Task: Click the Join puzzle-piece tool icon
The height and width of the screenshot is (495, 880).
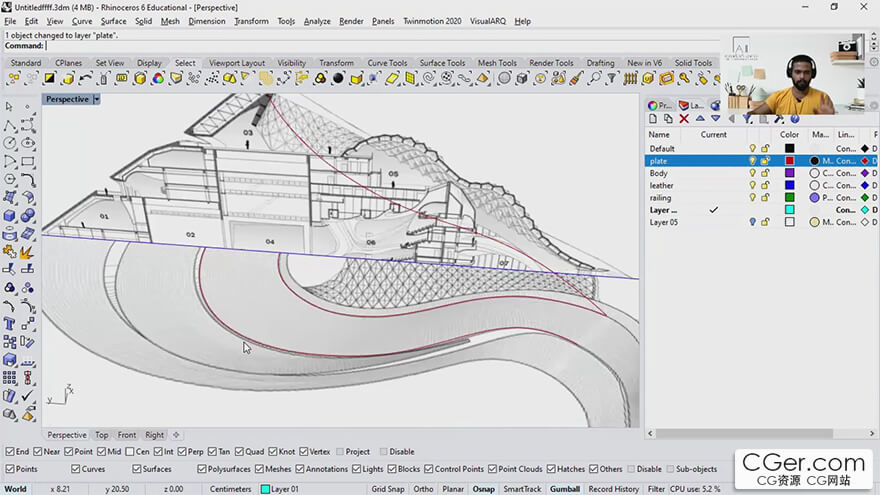Action: coord(9,253)
